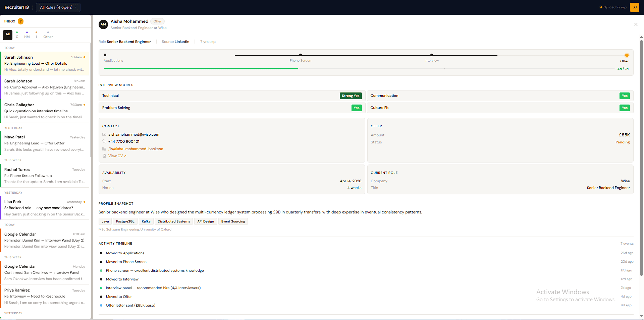
Task: Select the HM inbox filter
Action: coord(27,35)
